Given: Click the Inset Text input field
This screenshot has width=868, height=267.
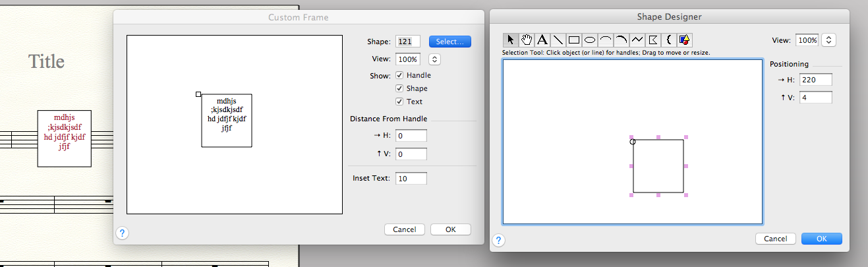Looking at the screenshot, I should (411, 178).
